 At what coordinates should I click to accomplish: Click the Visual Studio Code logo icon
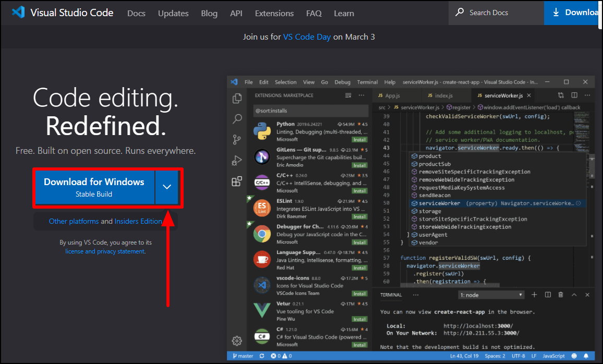[18, 13]
